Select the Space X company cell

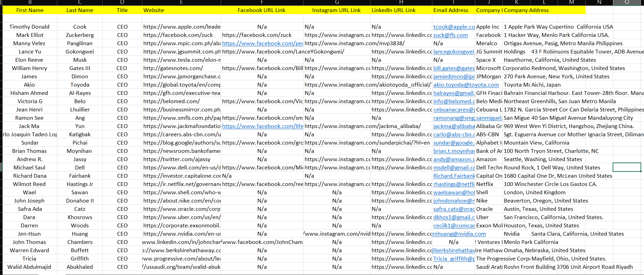(489, 60)
